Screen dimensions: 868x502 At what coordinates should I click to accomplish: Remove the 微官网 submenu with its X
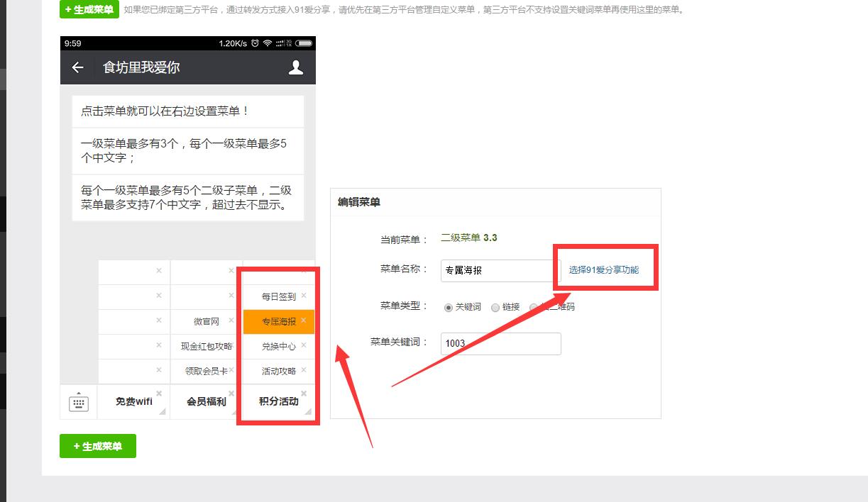click(231, 320)
